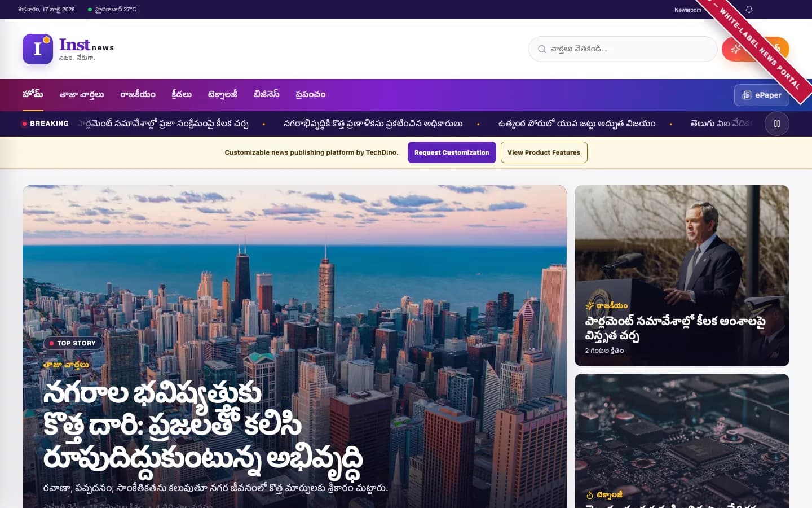Open headline పార్లమెంట్ సమావేశాల్లో కీలక అంశాలపై
This screenshot has width=812, height=508.
coord(675,329)
